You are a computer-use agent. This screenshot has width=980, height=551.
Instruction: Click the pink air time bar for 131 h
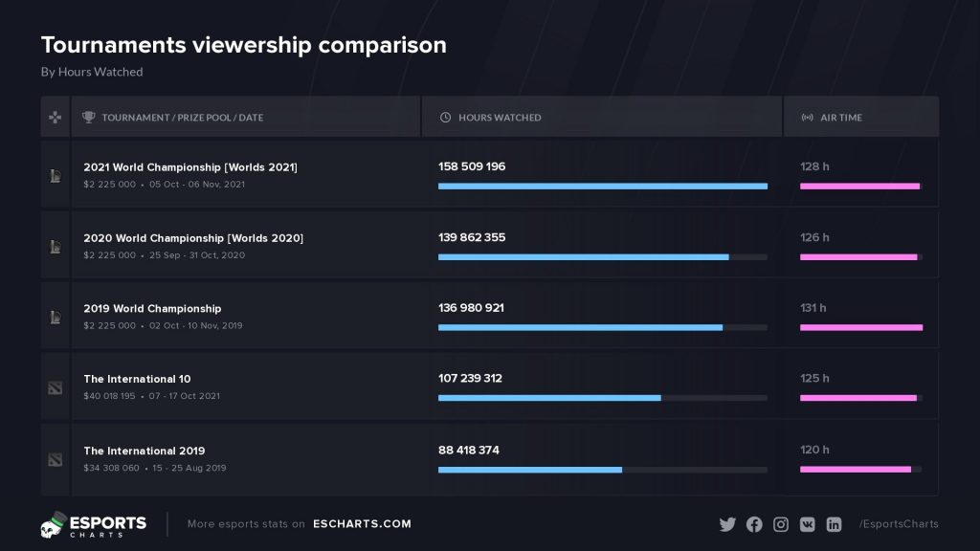[861, 327]
